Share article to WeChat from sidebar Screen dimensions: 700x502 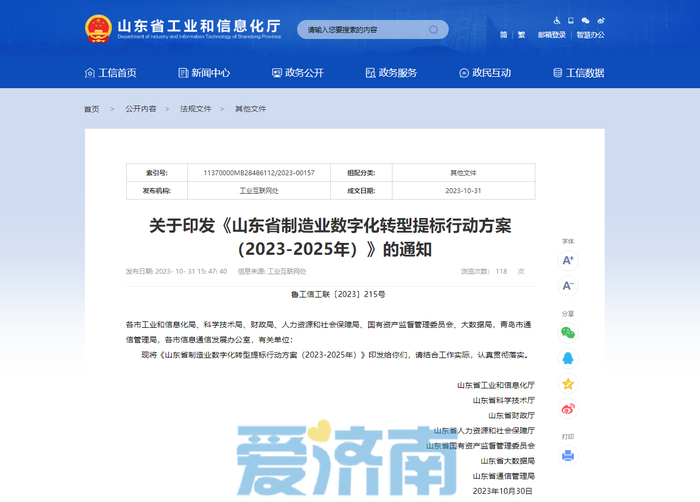click(568, 333)
